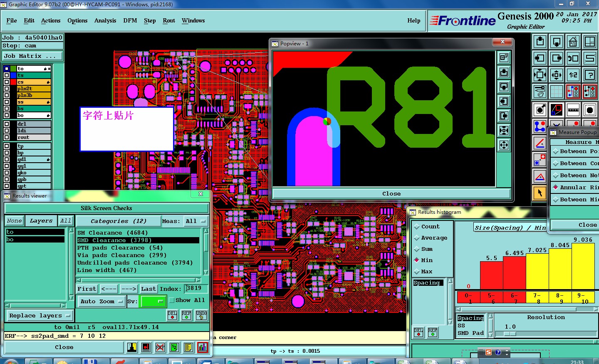Click the black octagon select icon

click(590, 110)
